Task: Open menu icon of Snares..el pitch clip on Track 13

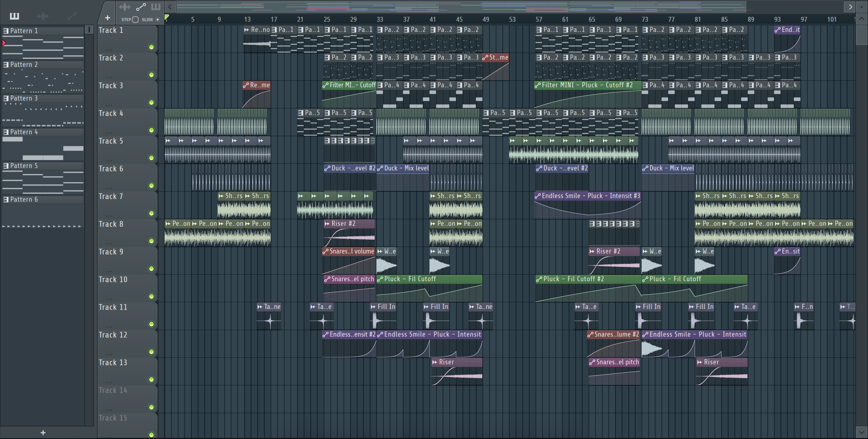Action: click(x=592, y=362)
